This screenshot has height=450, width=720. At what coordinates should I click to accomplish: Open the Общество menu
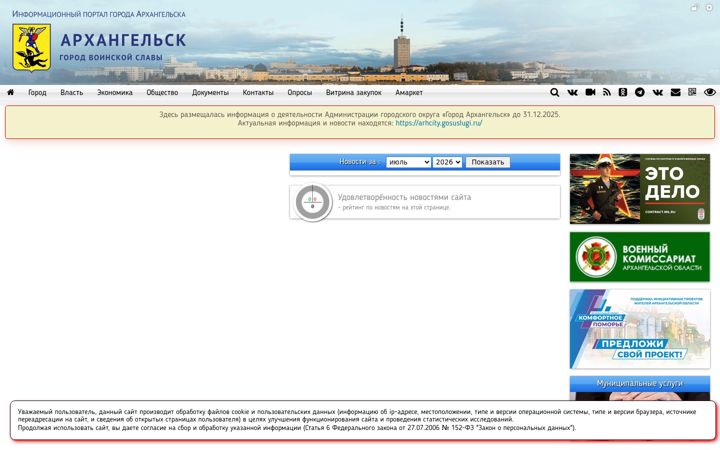tap(162, 93)
